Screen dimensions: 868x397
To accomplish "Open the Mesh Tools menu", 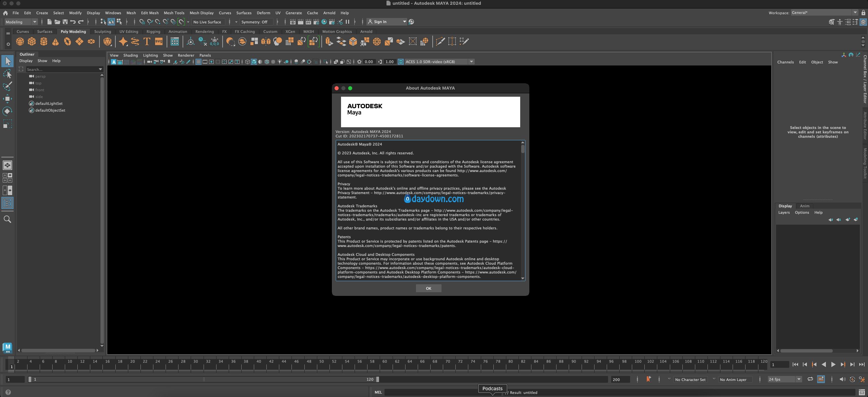I will click(174, 13).
